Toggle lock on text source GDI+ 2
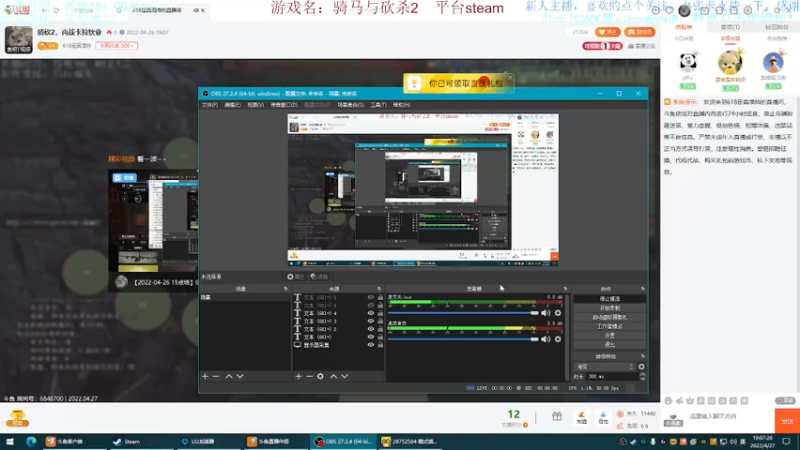 coord(380,329)
